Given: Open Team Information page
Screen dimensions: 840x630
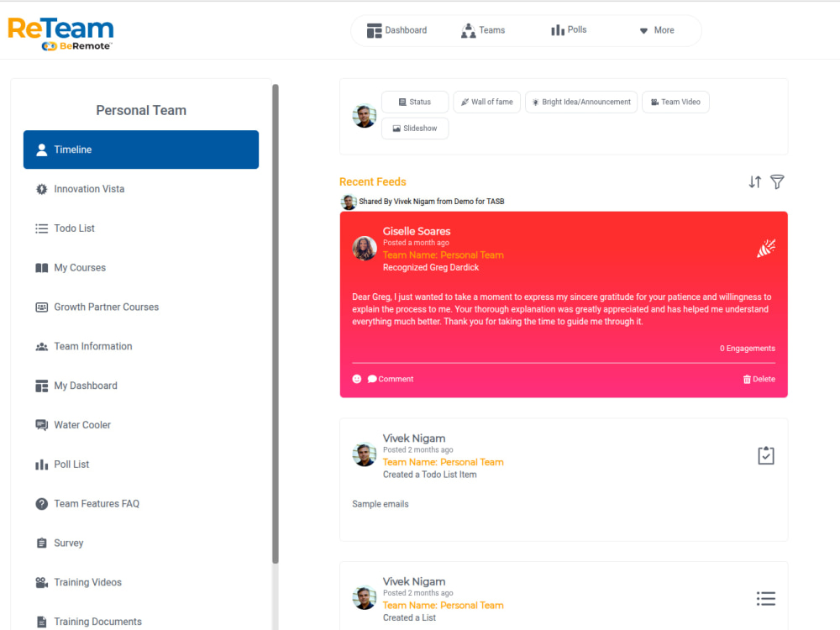Looking at the screenshot, I should pyautogui.click(x=92, y=347).
